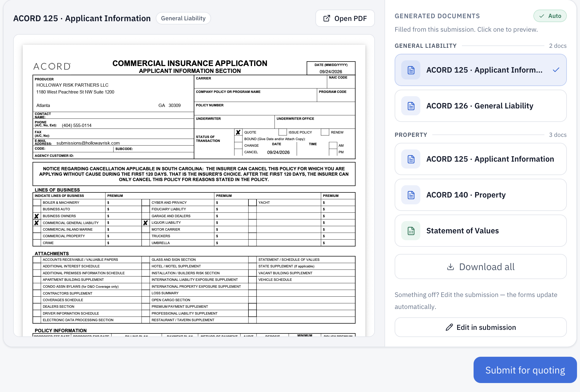The image size is (580, 392).
Task: Click document icon on ACORD 126 card
Action: point(411,106)
